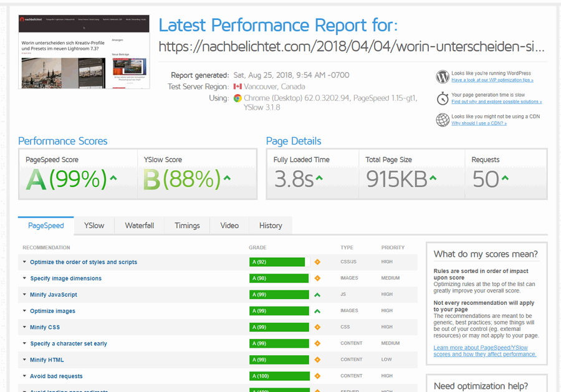The width and height of the screenshot is (561, 392).
Task: Click the Canada flag icon
Action: point(237,87)
